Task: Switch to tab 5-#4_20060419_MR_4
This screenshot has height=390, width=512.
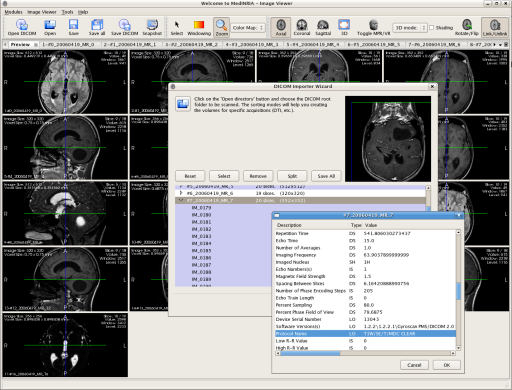Action: coord(313,44)
